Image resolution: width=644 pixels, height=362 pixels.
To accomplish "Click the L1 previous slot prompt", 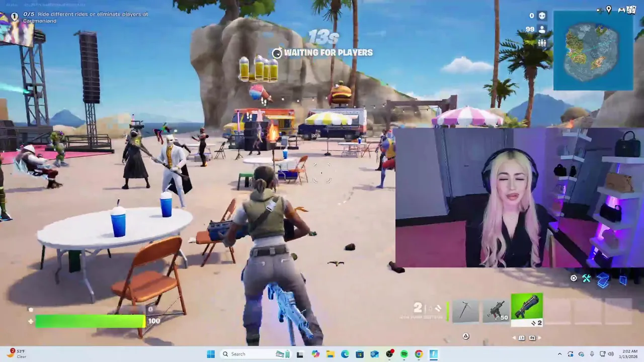I will [x=521, y=338].
